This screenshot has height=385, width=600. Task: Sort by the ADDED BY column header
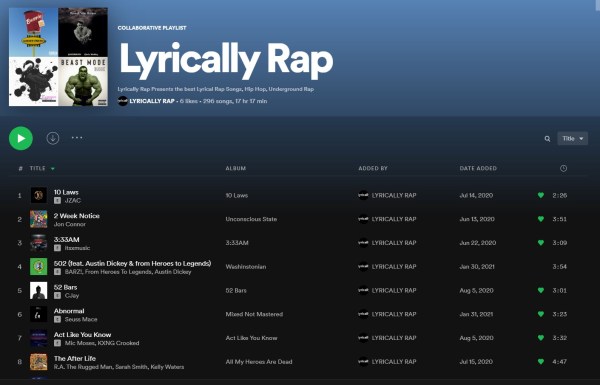pos(373,168)
